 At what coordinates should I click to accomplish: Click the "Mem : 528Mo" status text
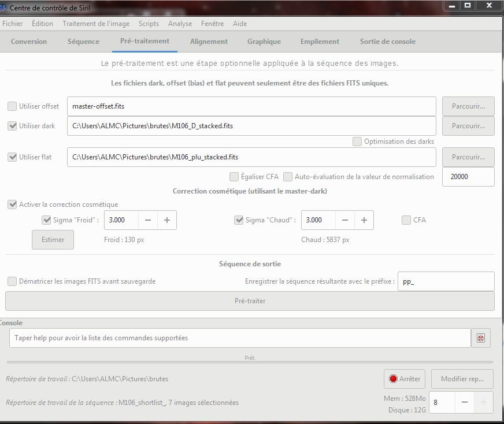point(405,399)
